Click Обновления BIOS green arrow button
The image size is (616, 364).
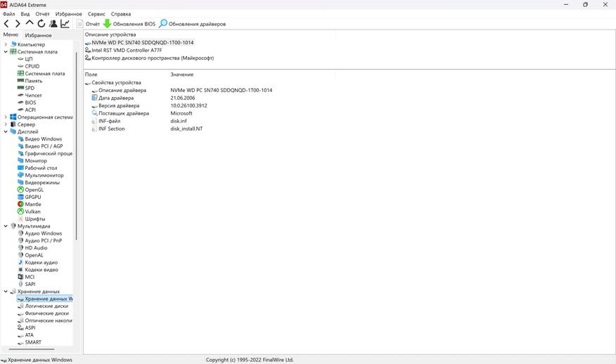[129, 24]
